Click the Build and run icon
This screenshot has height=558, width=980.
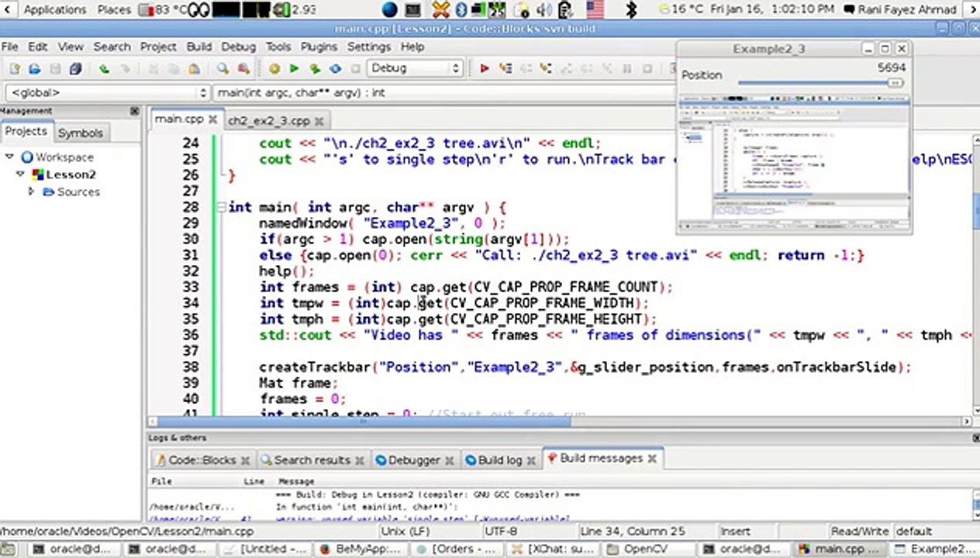tap(315, 68)
